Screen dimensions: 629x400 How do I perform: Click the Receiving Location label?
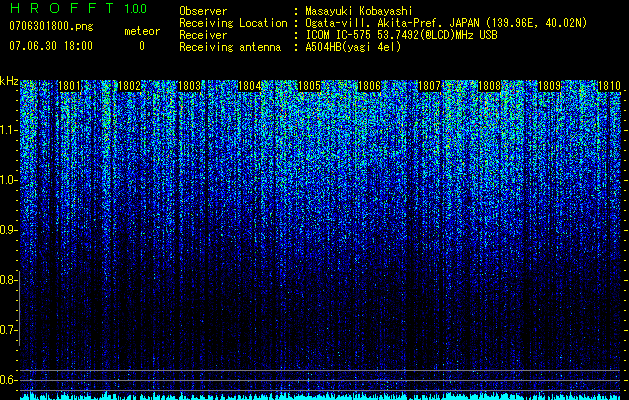233,23
